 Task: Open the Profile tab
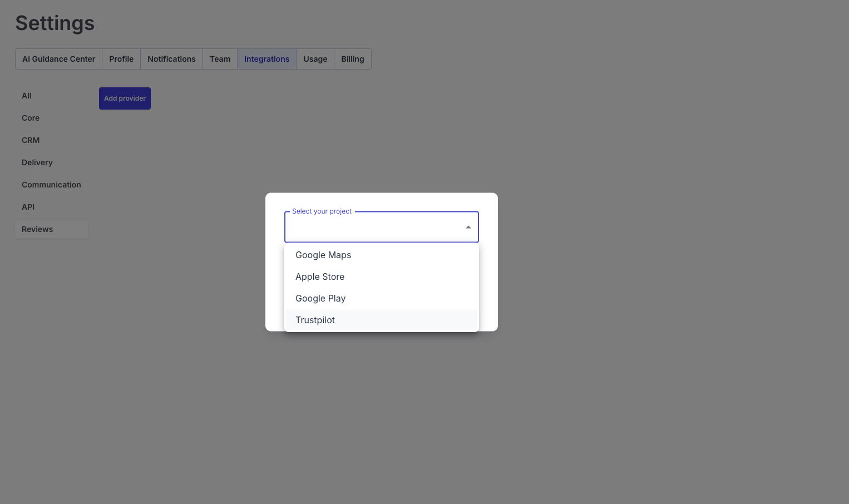point(121,59)
